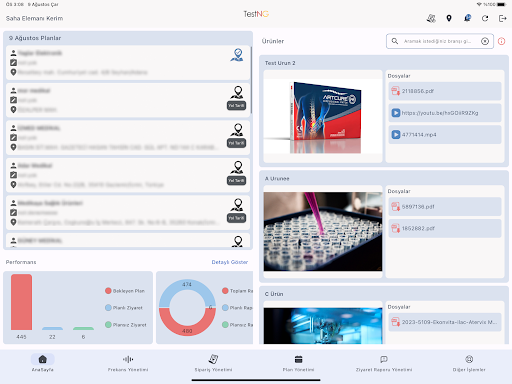The height and width of the screenshot is (384, 512).
Task: Click the TestNG logo
Action: pos(256,14)
